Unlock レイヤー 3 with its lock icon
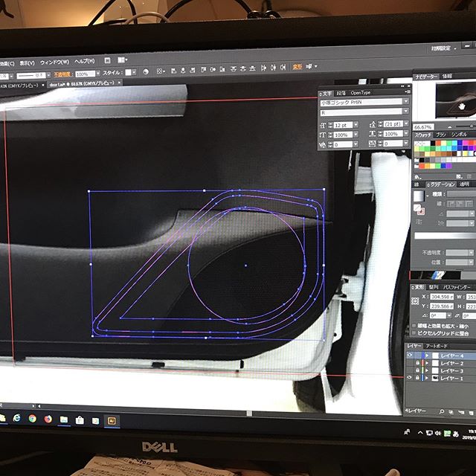 418,370
